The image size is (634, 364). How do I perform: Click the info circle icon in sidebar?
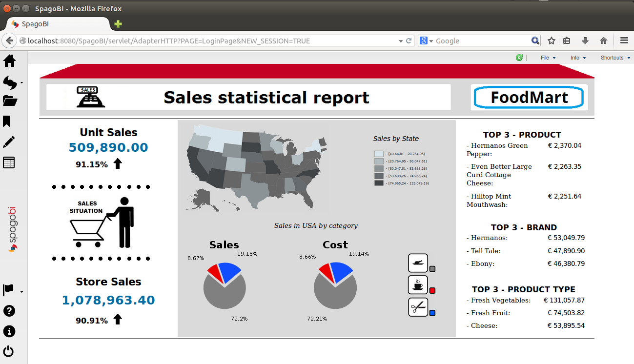(9, 331)
